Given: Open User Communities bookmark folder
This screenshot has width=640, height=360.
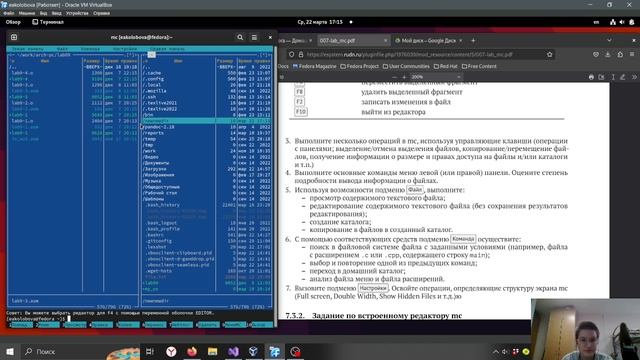Looking at the screenshot, I should pos(406,66).
